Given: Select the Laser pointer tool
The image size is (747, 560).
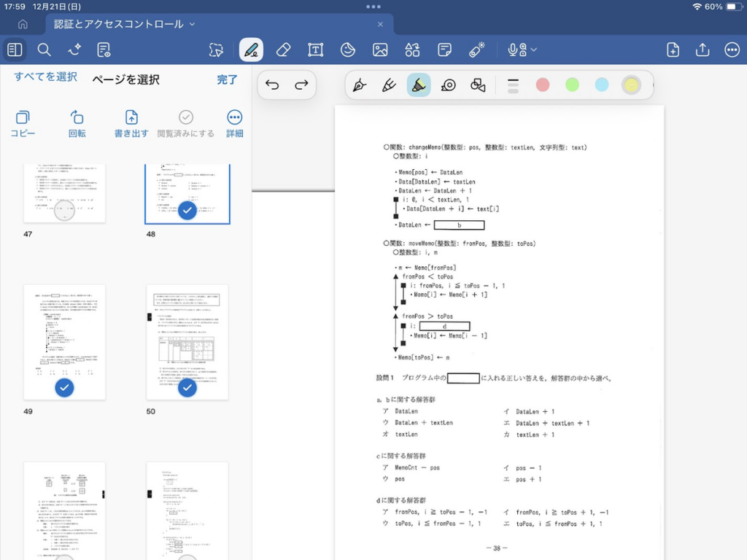Looking at the screenshot, I should [476, 50].
